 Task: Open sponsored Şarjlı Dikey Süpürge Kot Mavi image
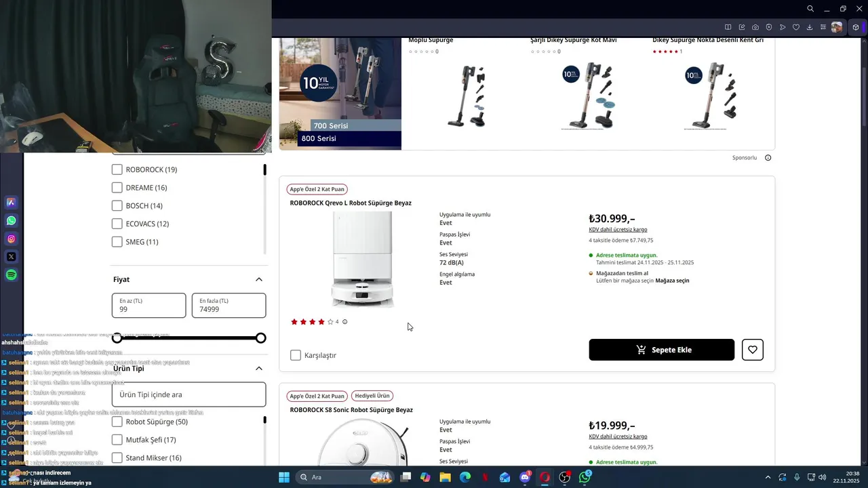click(x=589, y=96)
